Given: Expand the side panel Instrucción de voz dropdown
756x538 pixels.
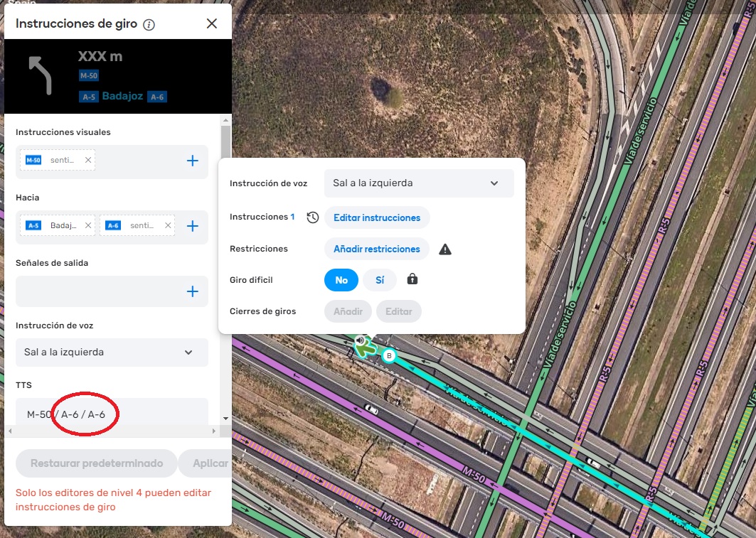Looking at the screenshot, I should tap(112, 353).
